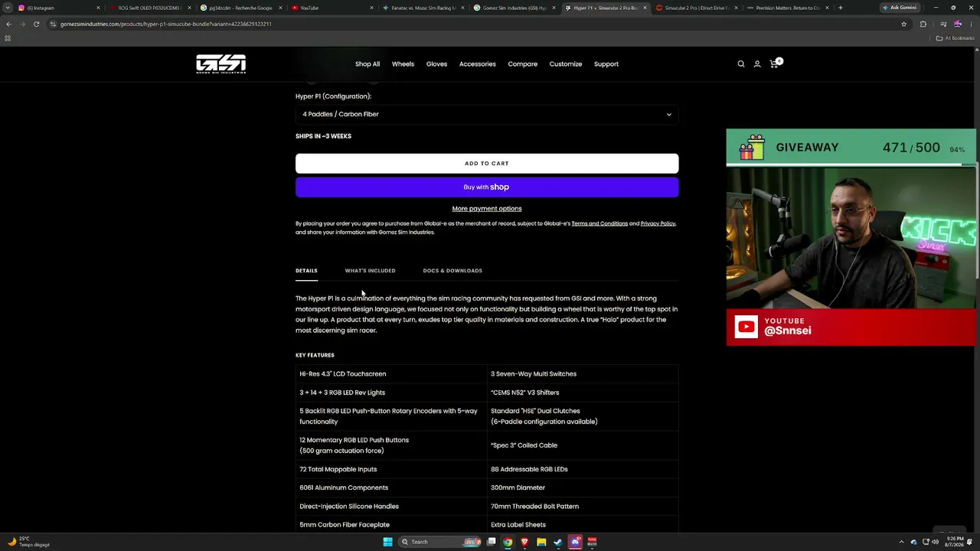Open Brave browser from the taskbar

(x=524, y=542)
